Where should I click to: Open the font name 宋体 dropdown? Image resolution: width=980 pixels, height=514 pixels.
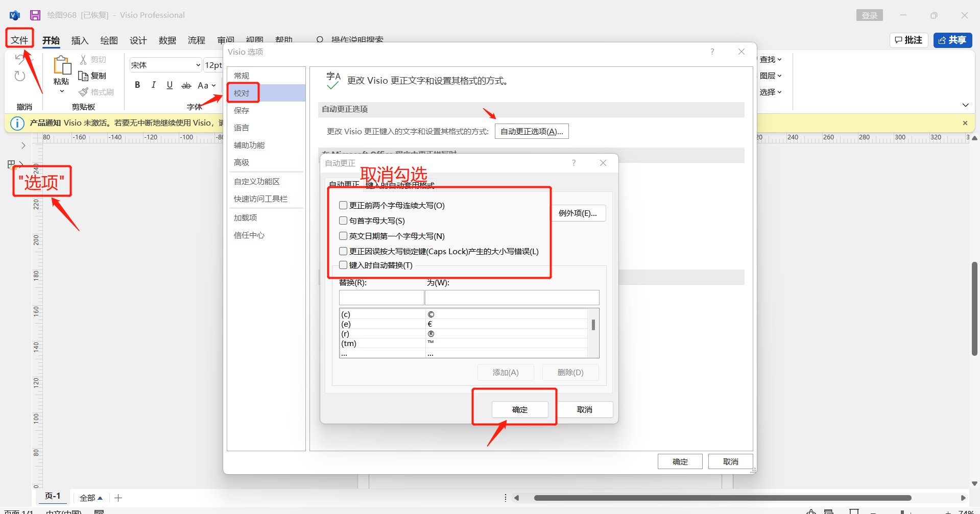click(x=198, y=65)
